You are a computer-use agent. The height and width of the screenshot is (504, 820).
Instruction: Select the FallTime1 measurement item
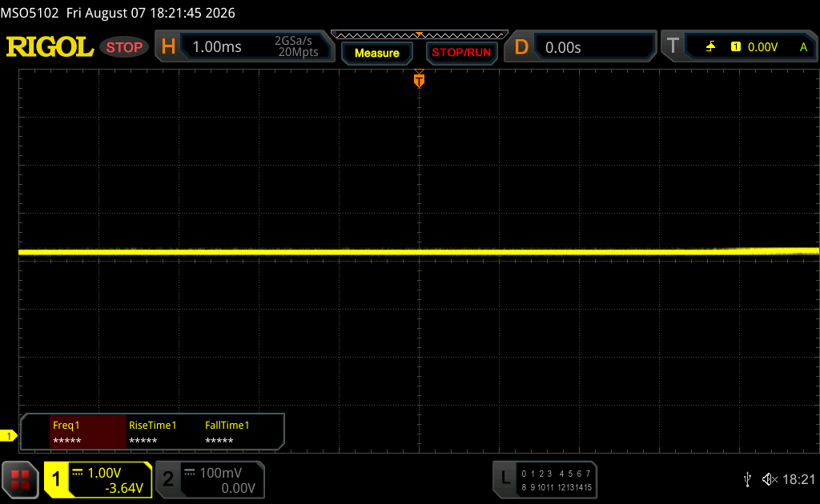tap(227, 432)
